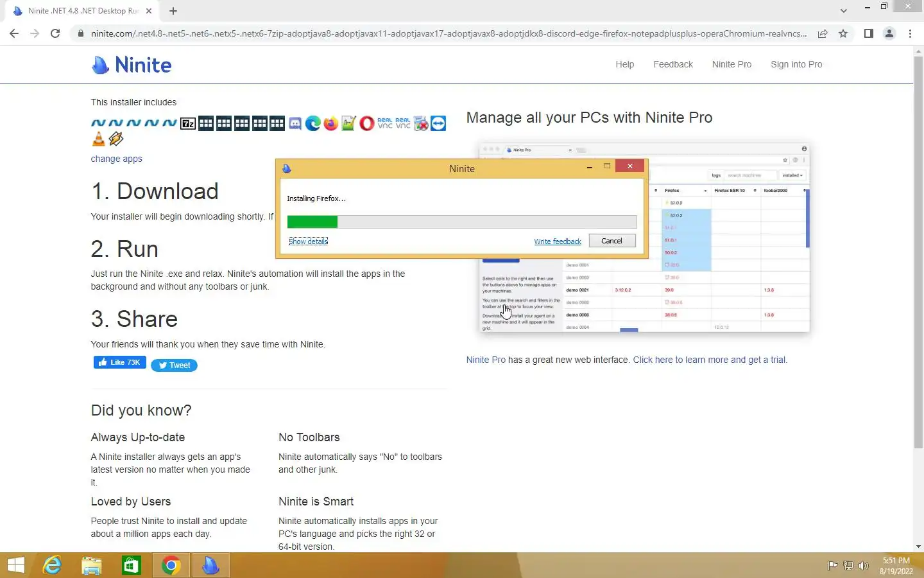Click the 'Ninite is Smart' heading
Image resolution: width=924 pixels, height=578 pixels.
tap(316, 502)
